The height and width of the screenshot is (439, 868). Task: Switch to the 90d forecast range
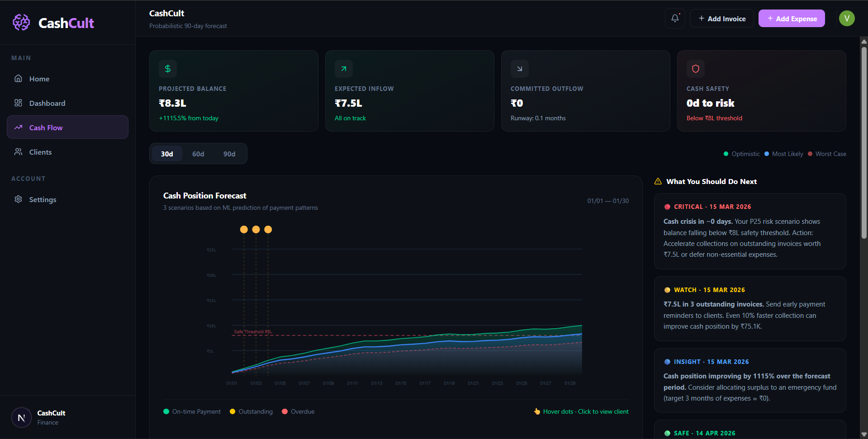pos(229,154)
